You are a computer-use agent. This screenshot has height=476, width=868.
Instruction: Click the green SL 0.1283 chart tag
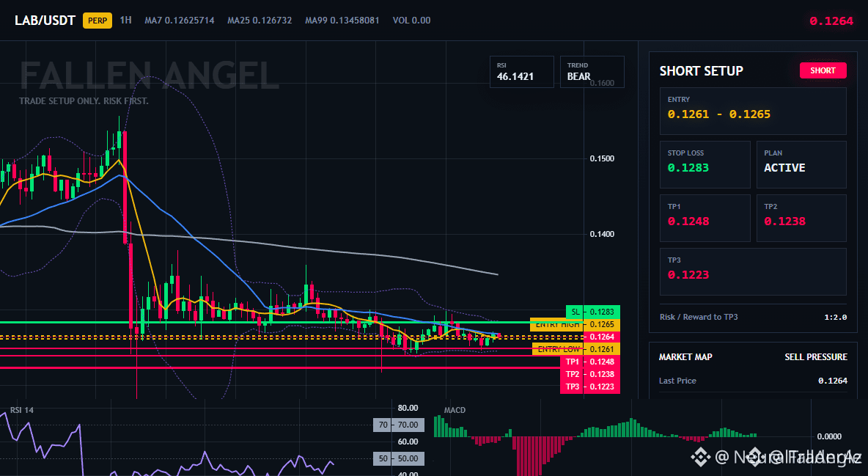pos(593,312)
